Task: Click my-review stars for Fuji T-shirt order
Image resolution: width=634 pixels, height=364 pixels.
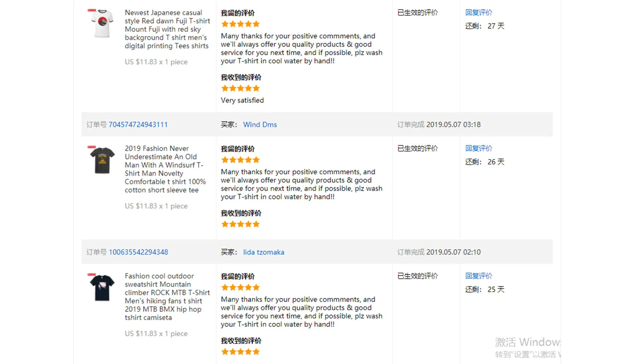Action: 240,24
